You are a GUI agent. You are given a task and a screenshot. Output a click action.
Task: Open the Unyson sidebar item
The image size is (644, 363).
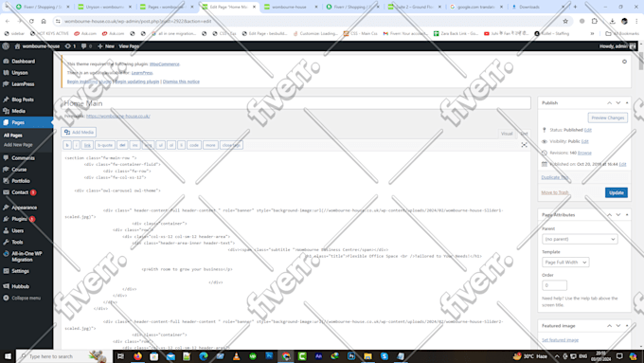pyautogui.click(x=20, y=73)
